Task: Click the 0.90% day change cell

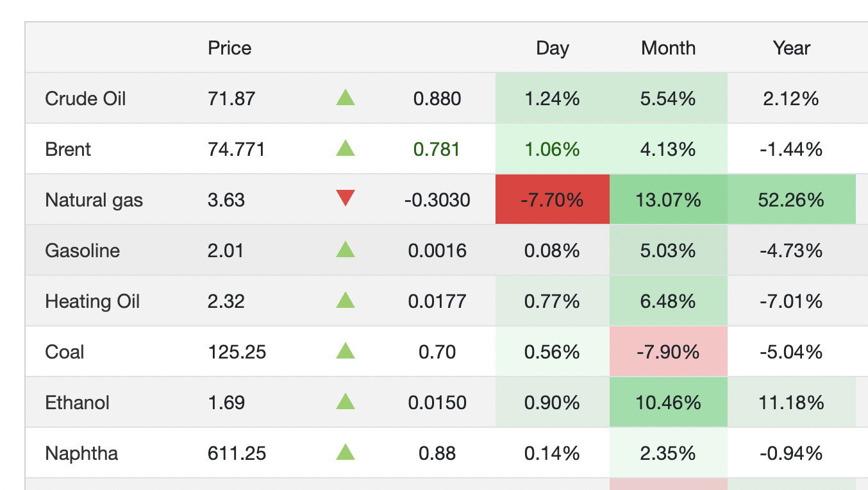Action: click(553, 402)
